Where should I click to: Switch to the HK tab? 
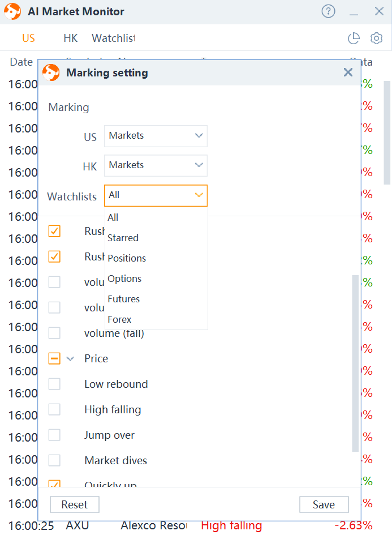click(70, 38)
